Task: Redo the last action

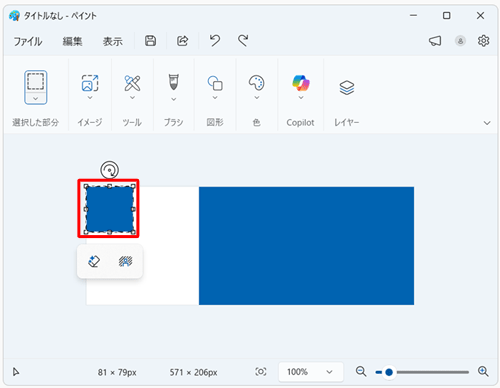Action: click(x=243, y=41)
